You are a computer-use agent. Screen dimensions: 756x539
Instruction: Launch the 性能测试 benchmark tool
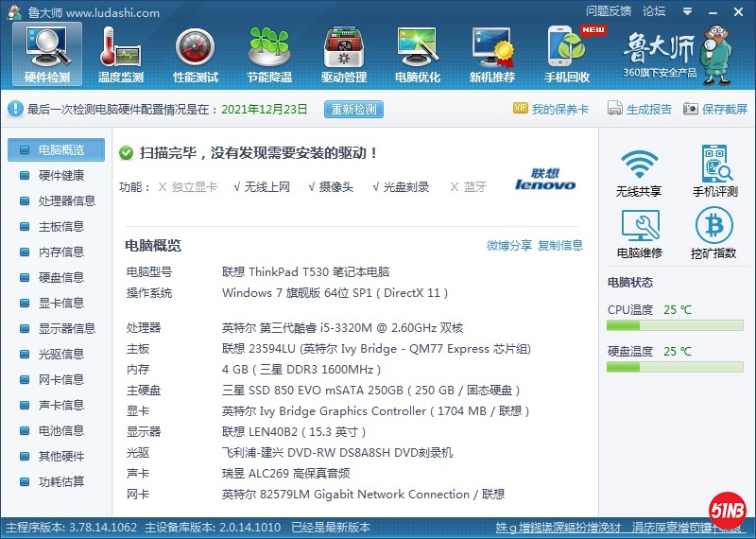(x=196, y=54)
